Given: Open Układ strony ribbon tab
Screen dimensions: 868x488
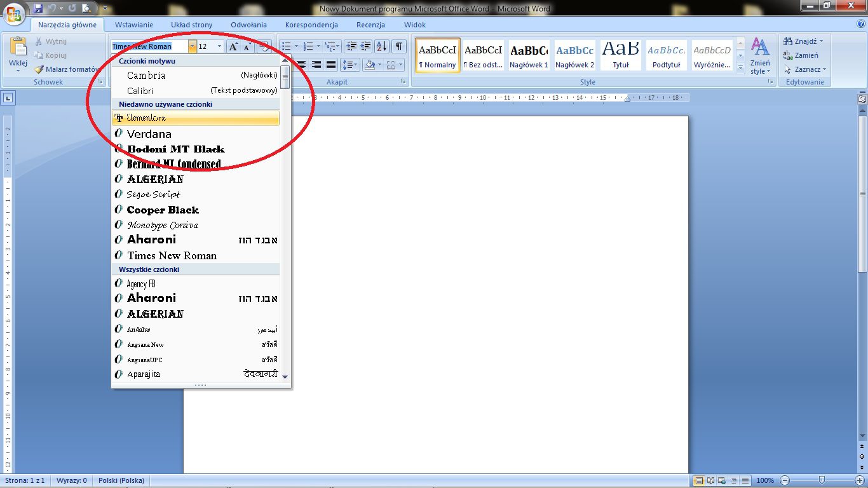Looking at the screenshot, I should click(x=192, y=25).
